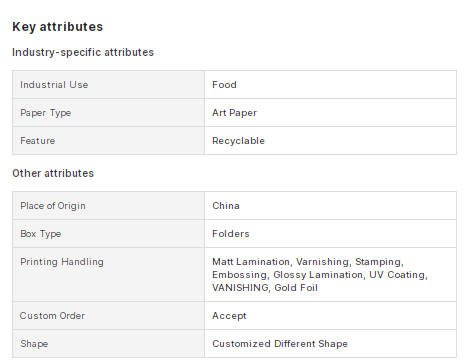Click the Paper Type label
The height and width of the screenshot is (363, 471).
[x=46, y=113]
